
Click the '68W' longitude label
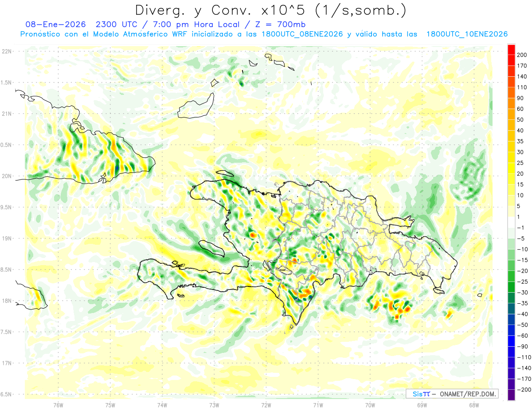click(474, 405)
